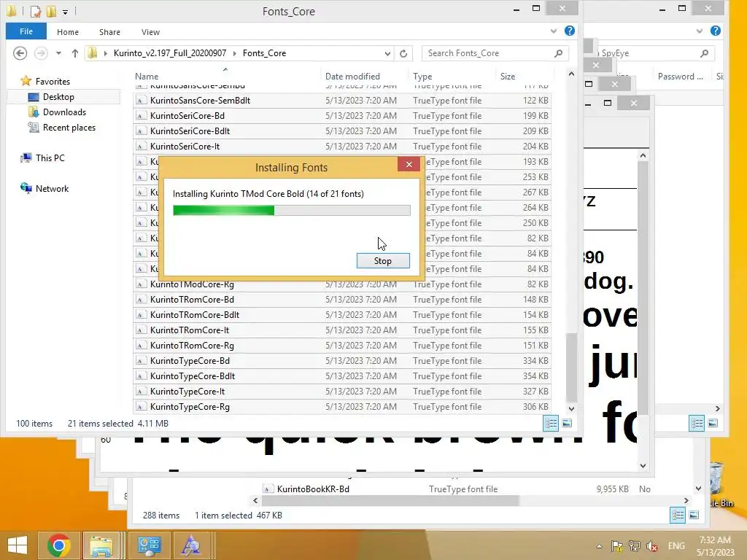
Task: Launch Google Chrome from the taskbar
Action: point(59,545)
